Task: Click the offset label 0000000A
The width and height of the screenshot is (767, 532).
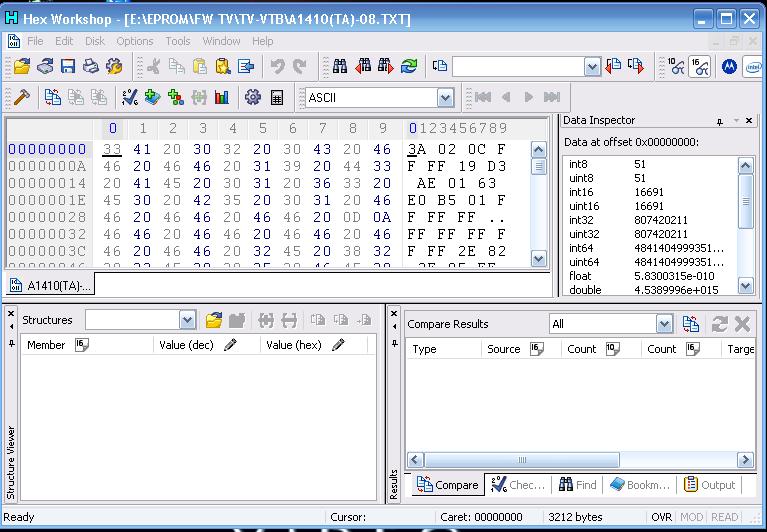Action: (x=47, y=166)
